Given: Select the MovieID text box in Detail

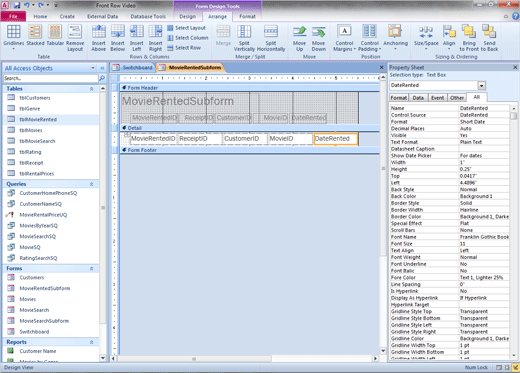Looking at the screenshot, I should point(290,139).
